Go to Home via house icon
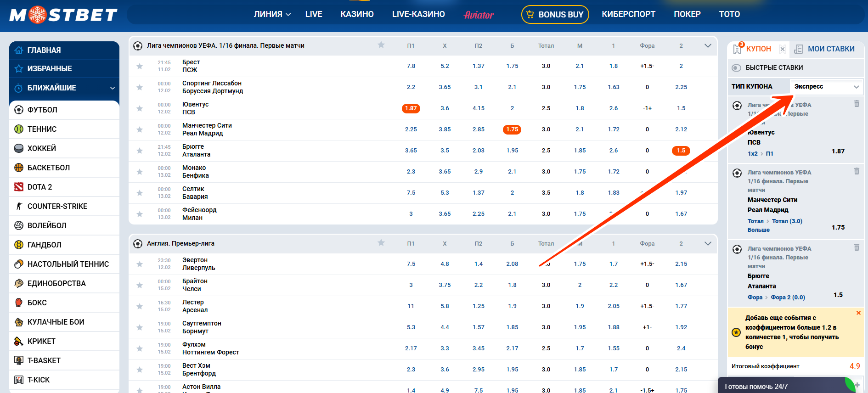Viewport: 868px width, 393px height. (x=19, y=50)
